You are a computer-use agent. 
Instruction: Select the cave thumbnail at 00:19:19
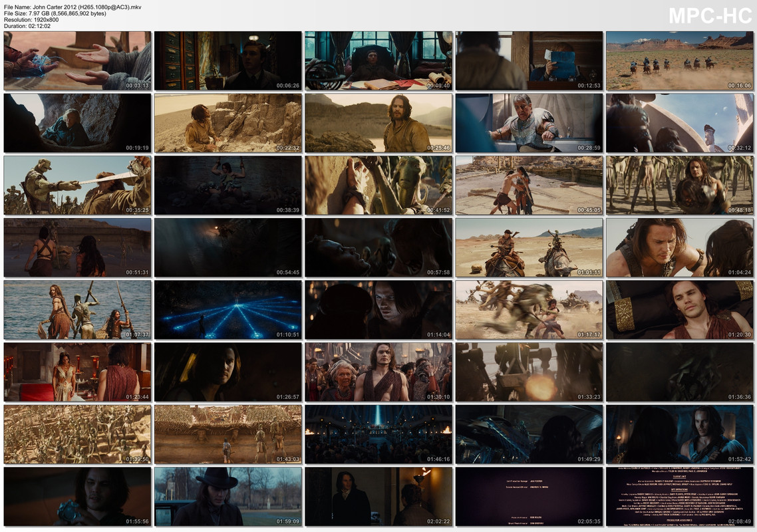pos(77,123)
